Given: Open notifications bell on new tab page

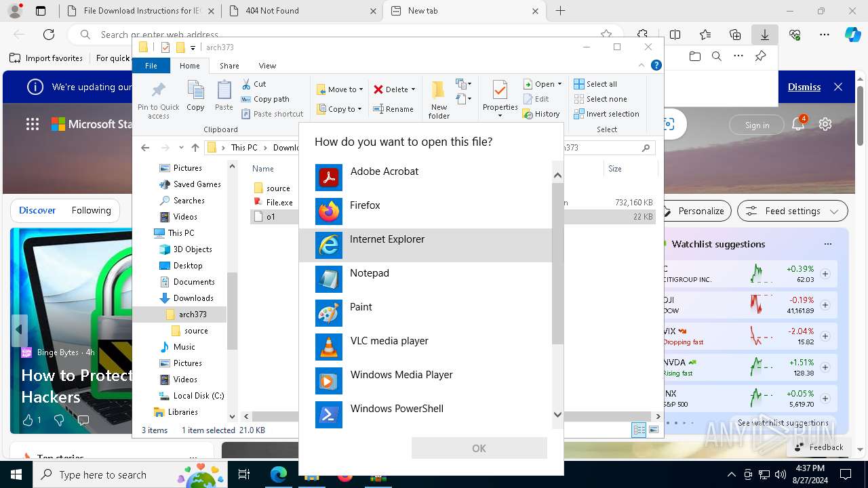Looking at the screenshot, I should point(799,124).
